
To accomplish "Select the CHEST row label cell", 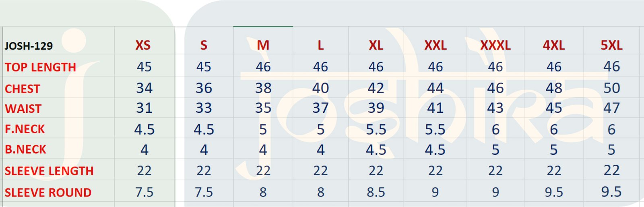I will (x=23, y=89).
